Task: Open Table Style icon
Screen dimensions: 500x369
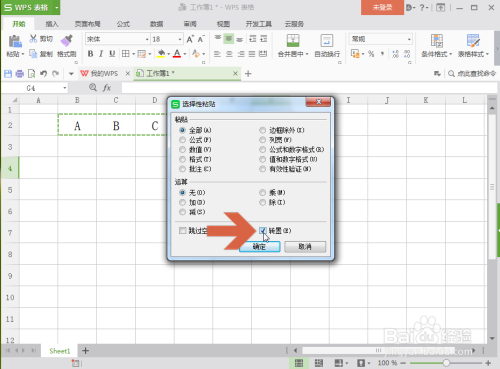Action: point(473,41)
